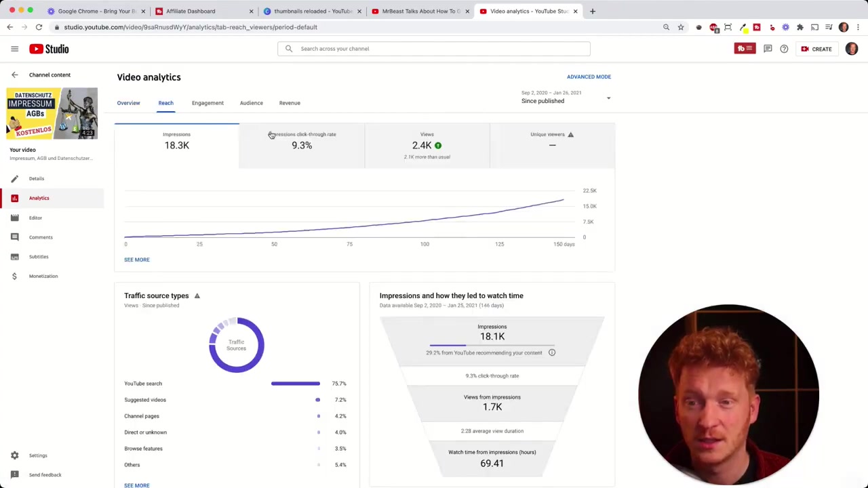Click Browse features traffic row
This screenshot has height=488, width=868.
click(x=235, y=449)
